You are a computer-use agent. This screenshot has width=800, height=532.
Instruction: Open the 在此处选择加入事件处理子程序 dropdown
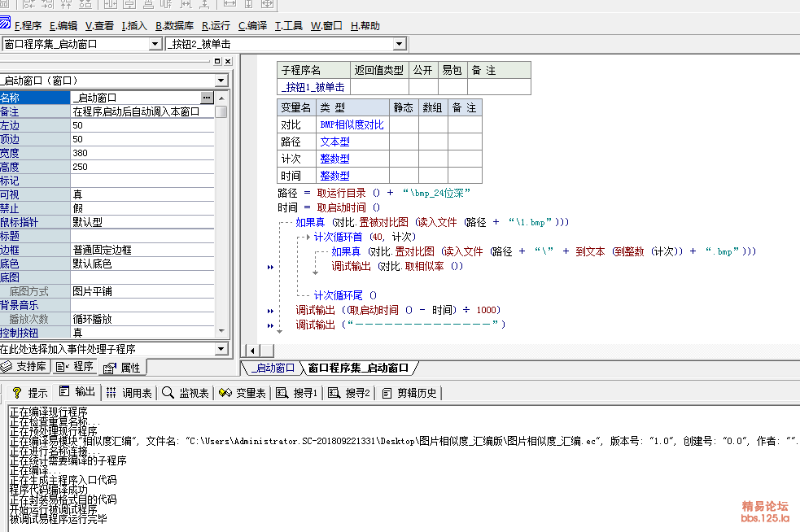point(221,349)
